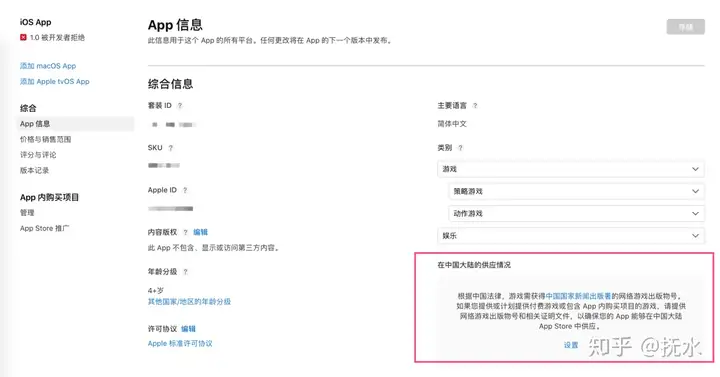The height and width of the screenshot is (377, 720).
Task: Click the SKU help question mark
Action: coord(170,148)
